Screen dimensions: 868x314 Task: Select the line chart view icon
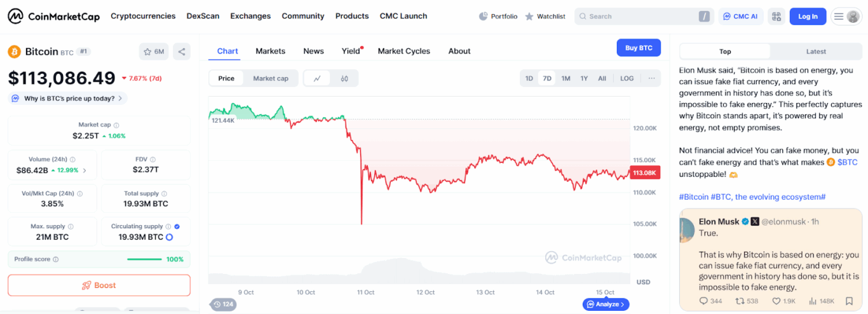[317, 78]
